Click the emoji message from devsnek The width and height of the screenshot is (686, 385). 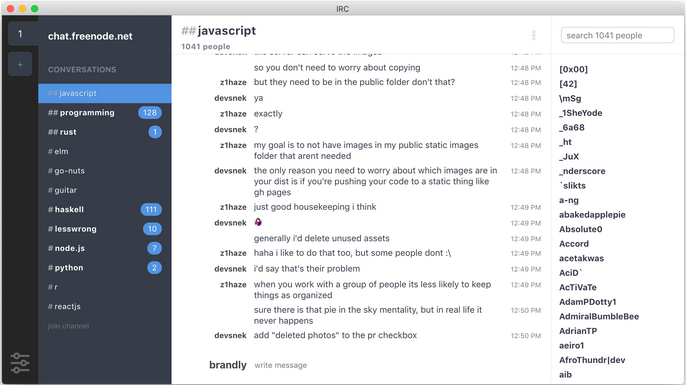pyautogui.click(x=258, y=222)
